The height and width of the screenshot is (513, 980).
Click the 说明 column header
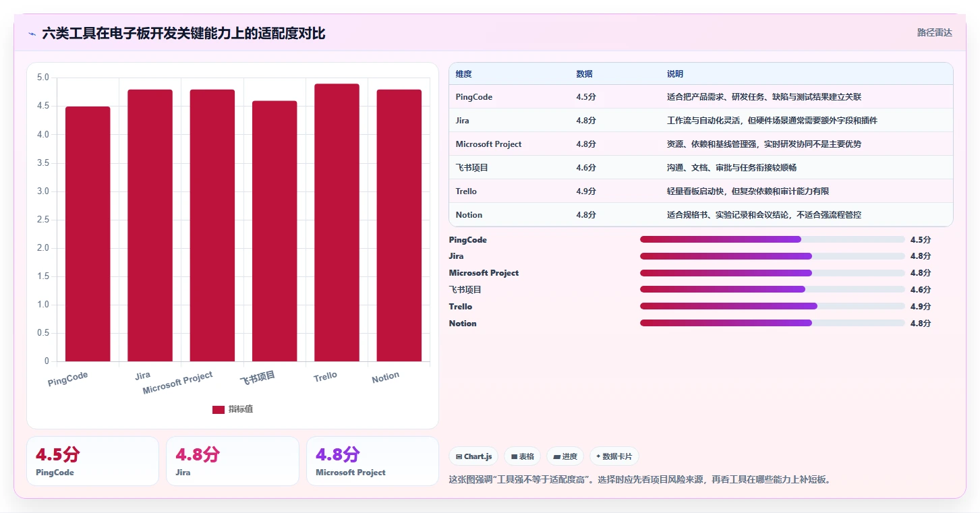coord(675,74)
